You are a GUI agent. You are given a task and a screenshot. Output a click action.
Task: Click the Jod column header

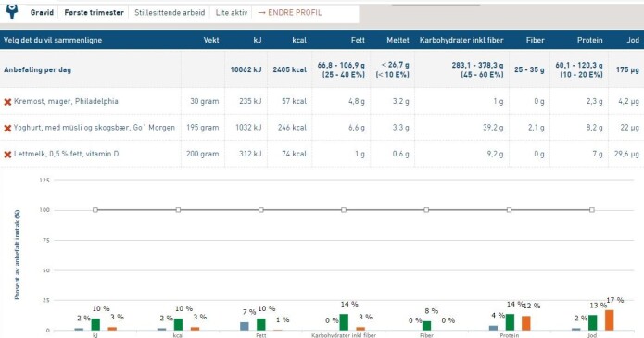coord(633,40)
